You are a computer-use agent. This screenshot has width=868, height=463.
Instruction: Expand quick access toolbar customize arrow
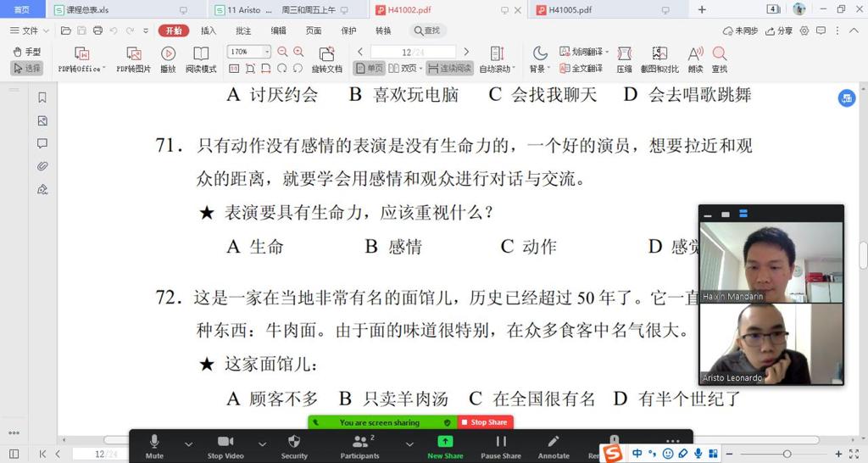(x=146, y=31)
